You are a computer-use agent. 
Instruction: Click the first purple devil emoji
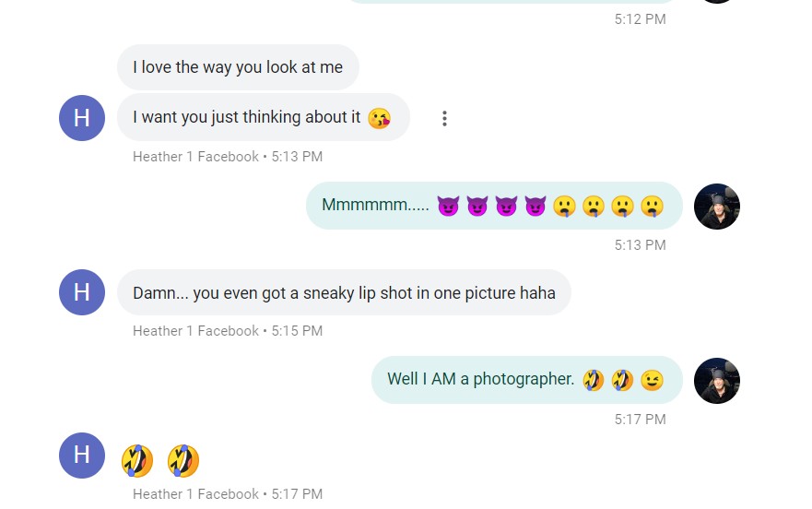(x=448, y=206)
